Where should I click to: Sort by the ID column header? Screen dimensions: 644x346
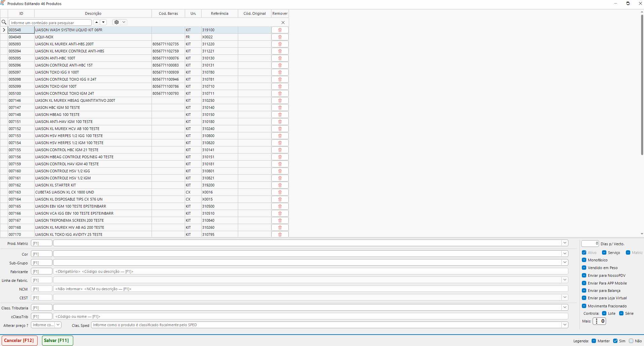pyautogui.click(x=21, y=13)
